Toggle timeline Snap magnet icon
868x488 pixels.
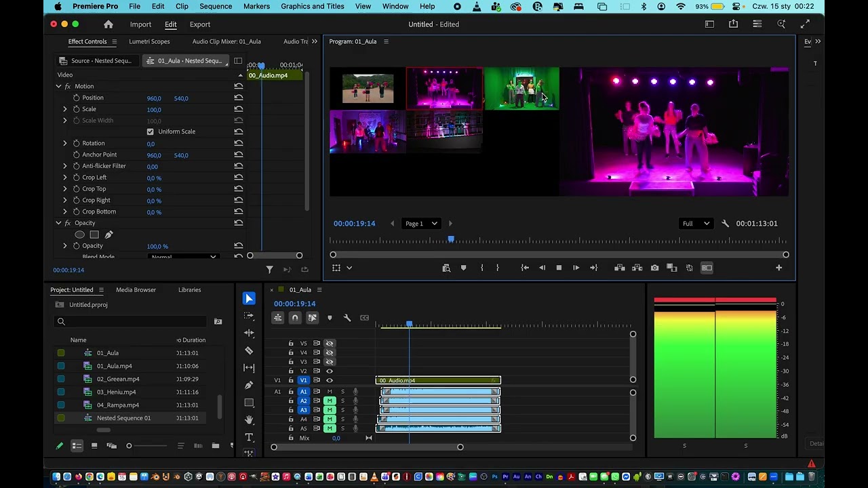[295, 318]
